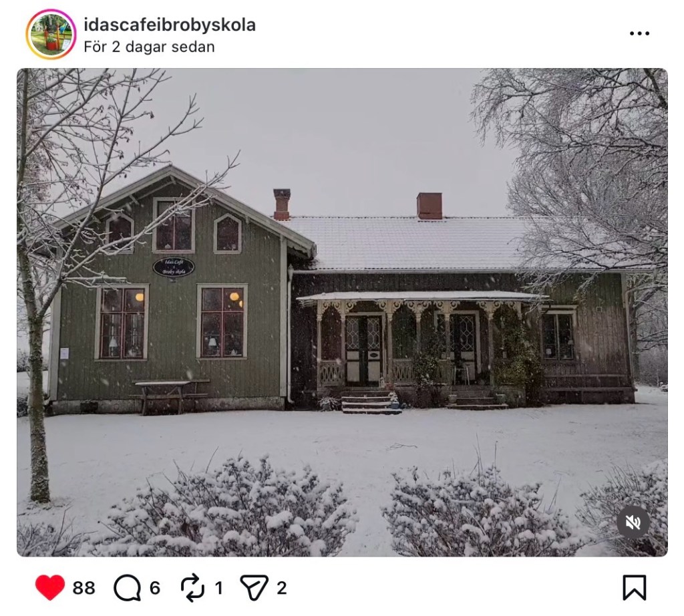View the repost count of 1
684x616 pixels.
click(219, 588)
